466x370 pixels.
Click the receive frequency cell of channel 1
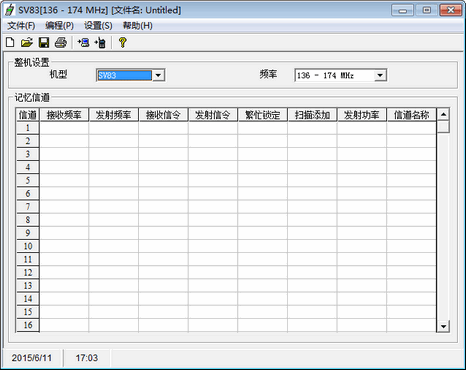(64, 128)
